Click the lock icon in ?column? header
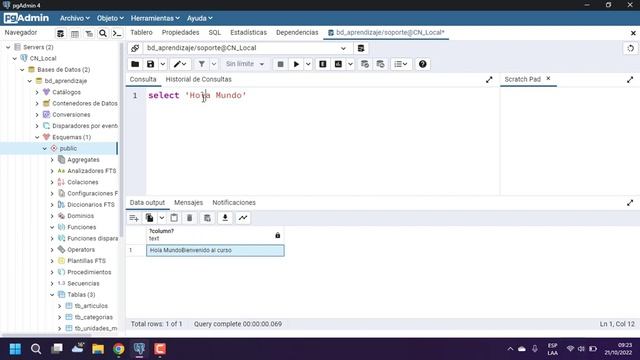Viewport: 640px width, 360px height. point(278,235)
